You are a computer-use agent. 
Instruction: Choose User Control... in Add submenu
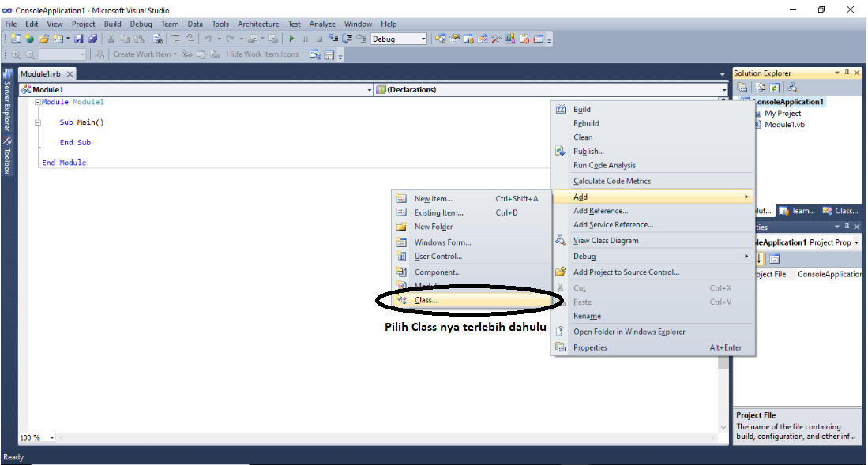tap(472, 257)
